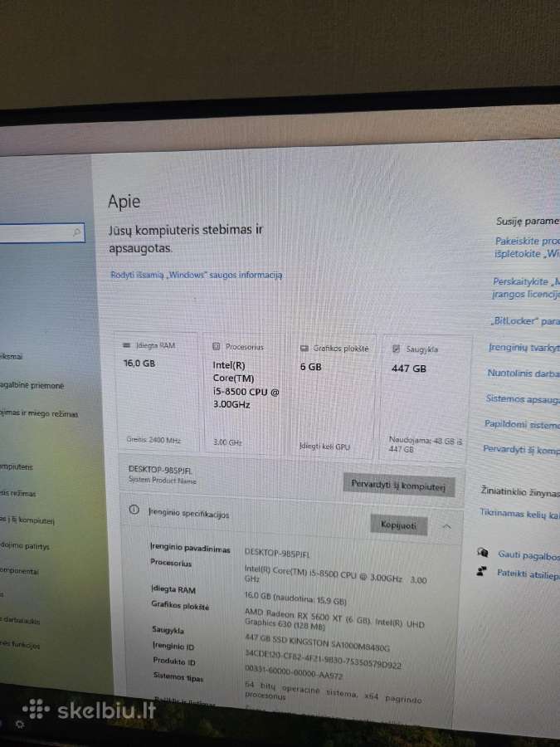This screenshot has width=560, height=747.
Task: Click the Gauti pagalbos help icon
Action: click(482, 552)
